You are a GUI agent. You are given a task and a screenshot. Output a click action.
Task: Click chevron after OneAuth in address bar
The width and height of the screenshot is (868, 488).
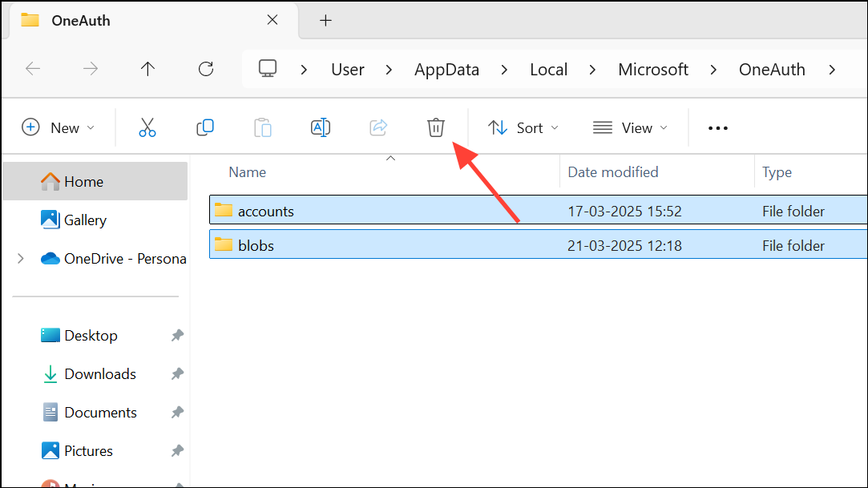coord(832,70)
